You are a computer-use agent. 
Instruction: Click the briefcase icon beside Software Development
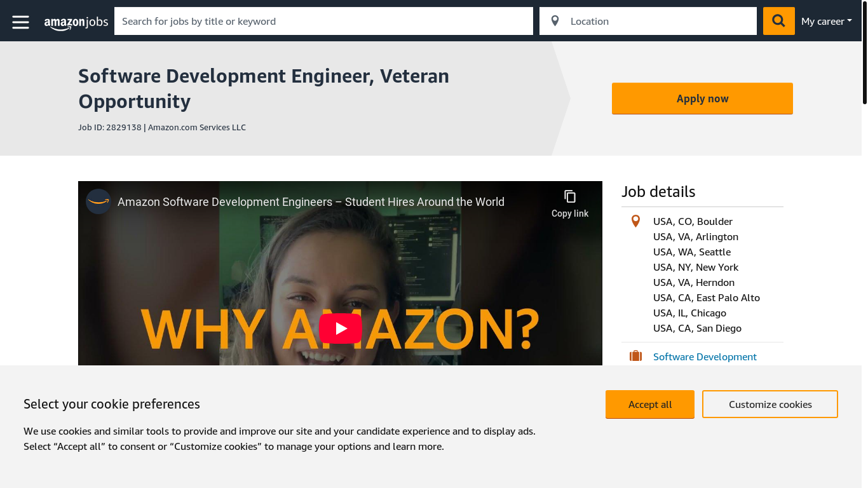point(635,356)
